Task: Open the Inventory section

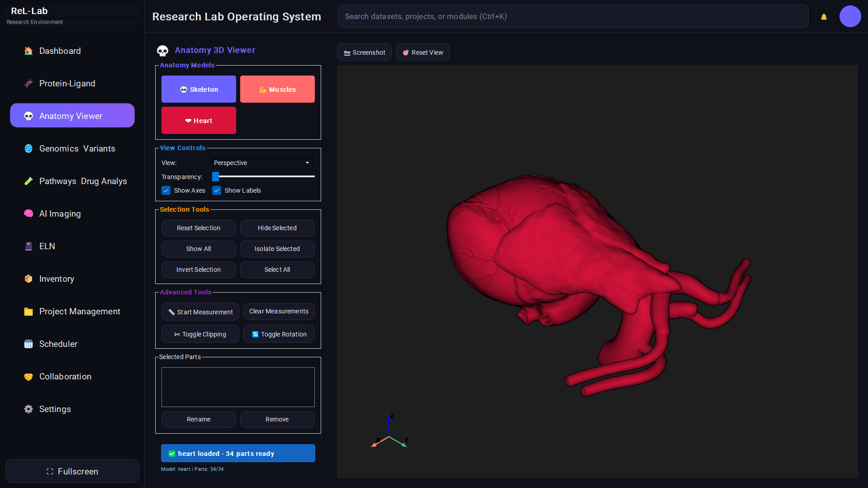Action: pos(72,279)
